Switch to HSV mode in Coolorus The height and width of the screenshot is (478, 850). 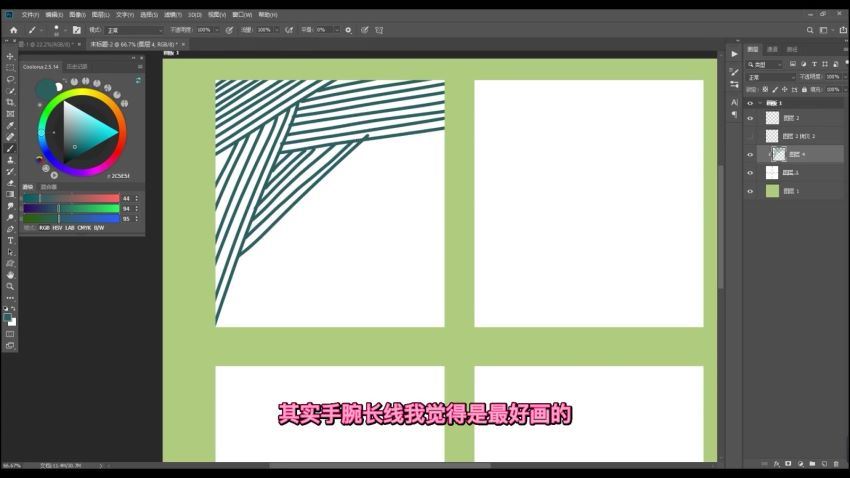(x=57, y=228)
